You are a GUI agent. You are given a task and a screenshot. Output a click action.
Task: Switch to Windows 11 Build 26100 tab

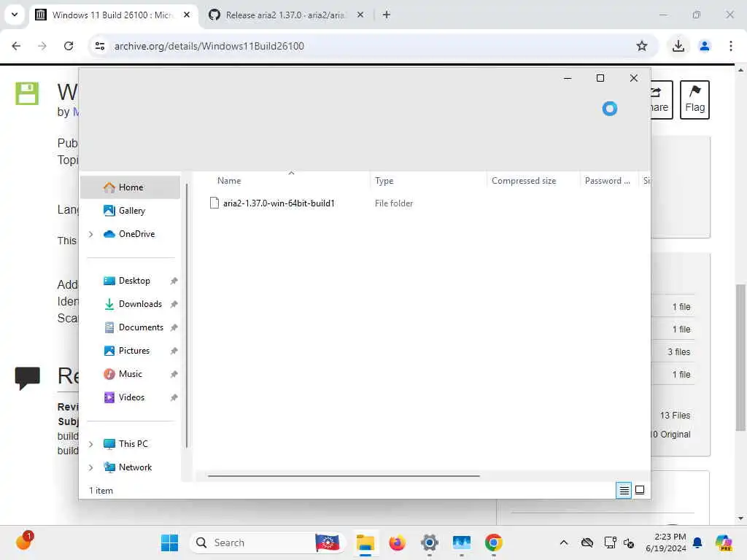pos(112,15)
